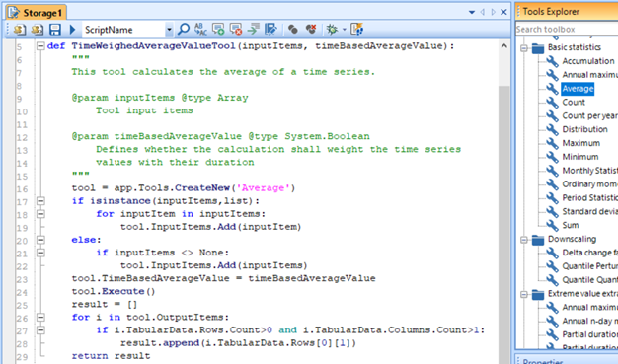Select the Standard deviation tool entry
This screenshot has height=364, width=618.
(589, 211)
